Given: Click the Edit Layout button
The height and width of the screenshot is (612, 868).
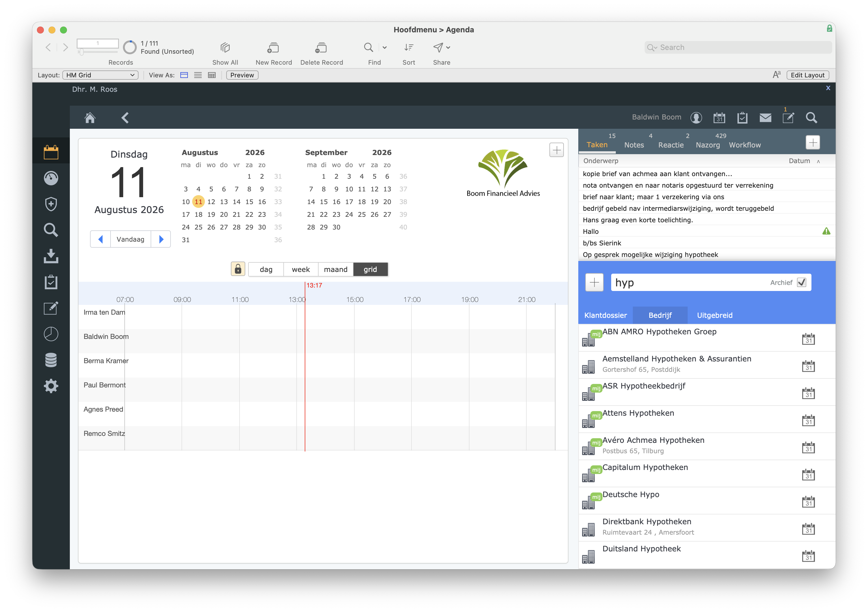Looking at the screenshot, I should (807, 75).
